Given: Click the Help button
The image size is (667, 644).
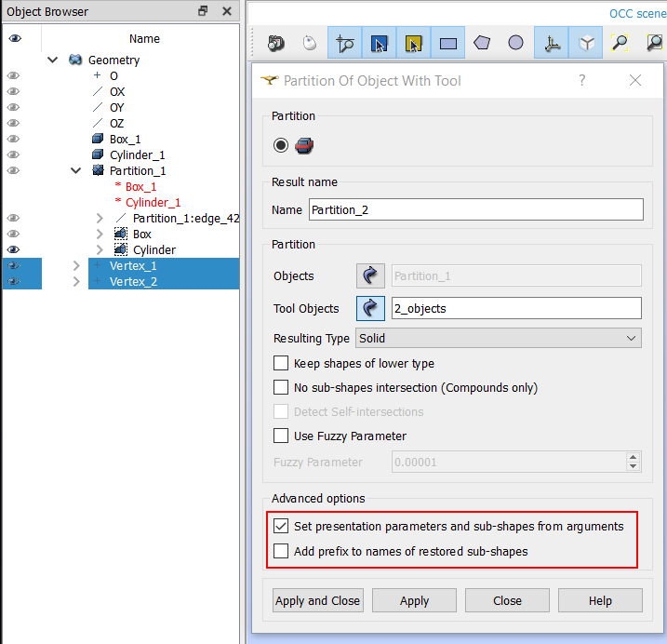Looking at the screenshot, I should (x=600, y=600).
